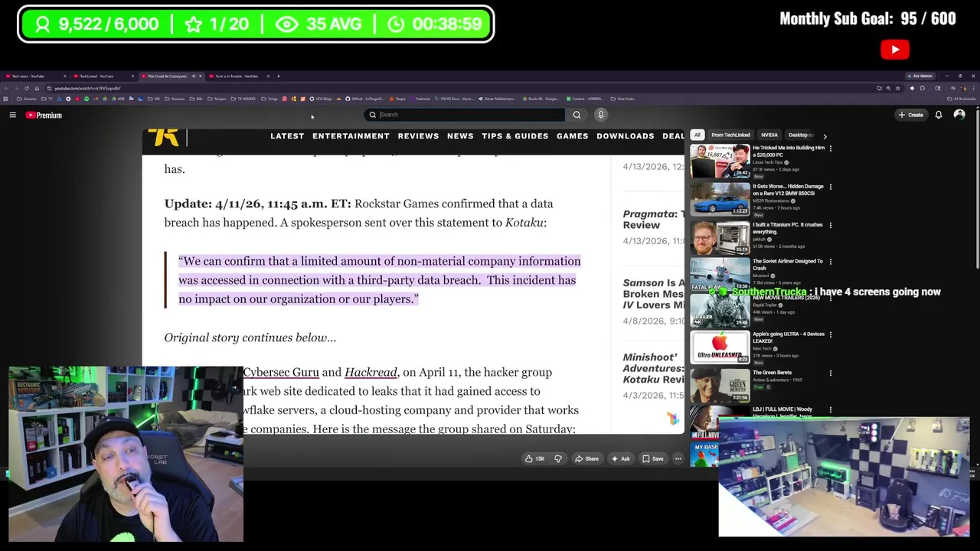Save the video to a playlist
The image size is (980, 551).
(x=653, y=458)
